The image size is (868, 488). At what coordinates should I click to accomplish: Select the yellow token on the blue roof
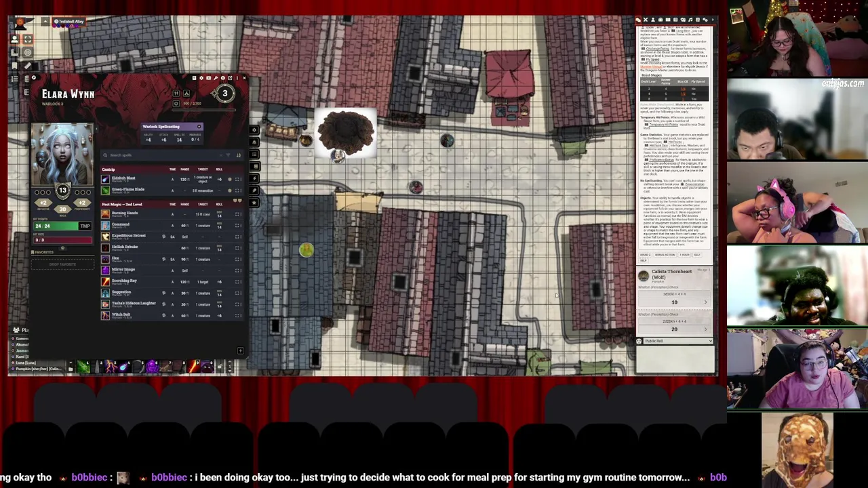(307, 250)
